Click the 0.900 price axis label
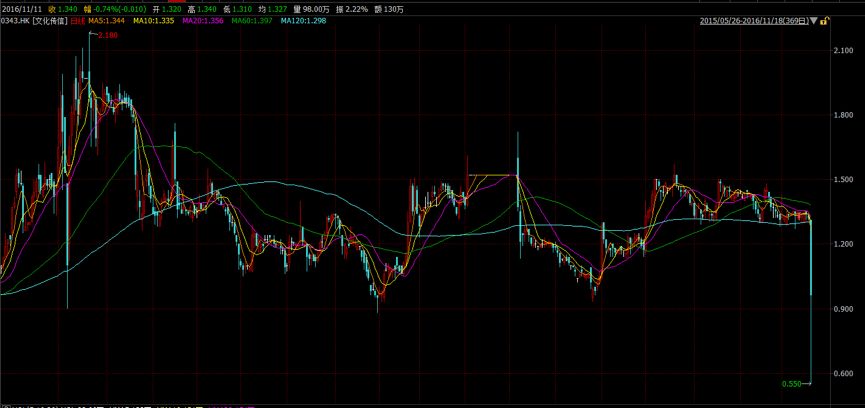 [843, 309]
